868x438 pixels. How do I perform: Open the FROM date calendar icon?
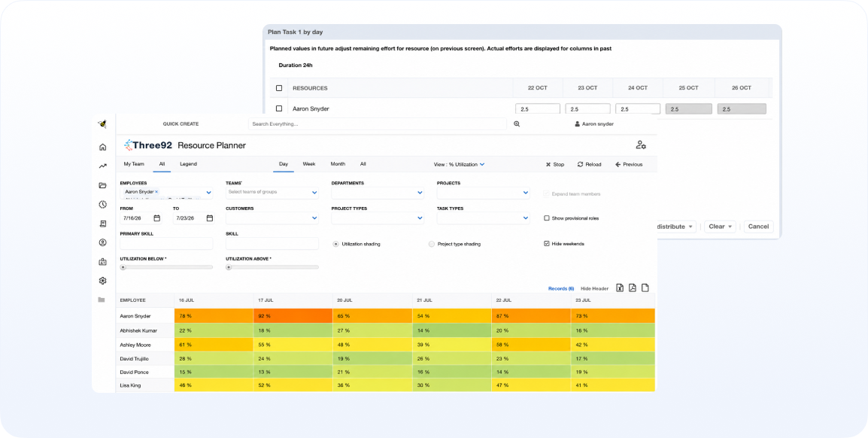pos(156,218)
